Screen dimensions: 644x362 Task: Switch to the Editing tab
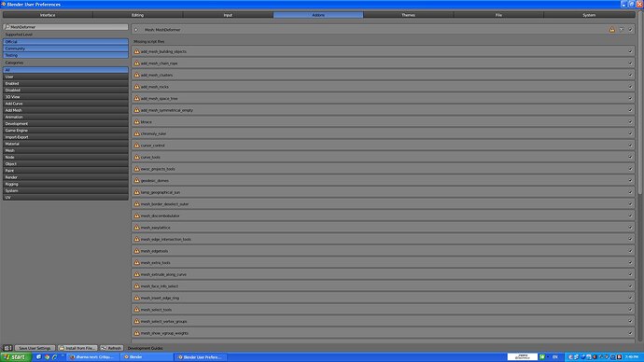(137, 15)
